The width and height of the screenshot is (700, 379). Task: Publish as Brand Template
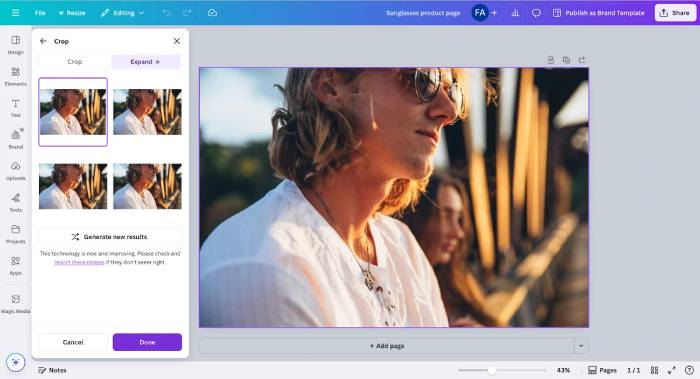coord(599,13)
